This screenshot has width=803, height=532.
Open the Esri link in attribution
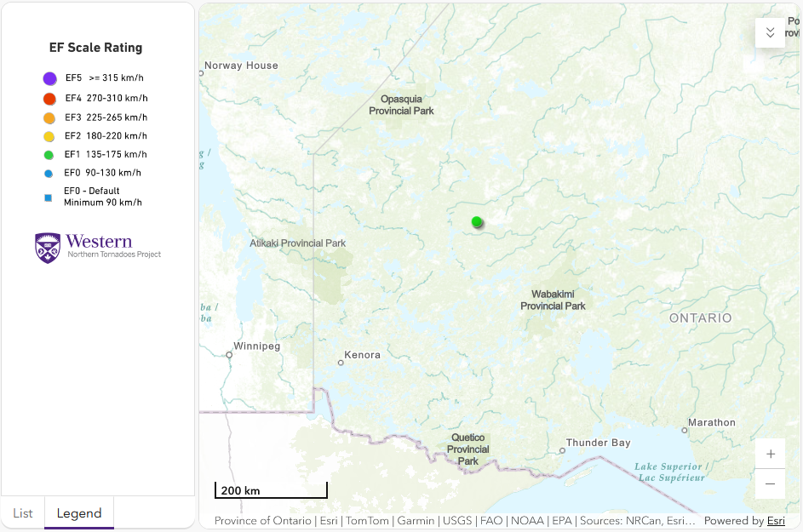coord(776,521)
